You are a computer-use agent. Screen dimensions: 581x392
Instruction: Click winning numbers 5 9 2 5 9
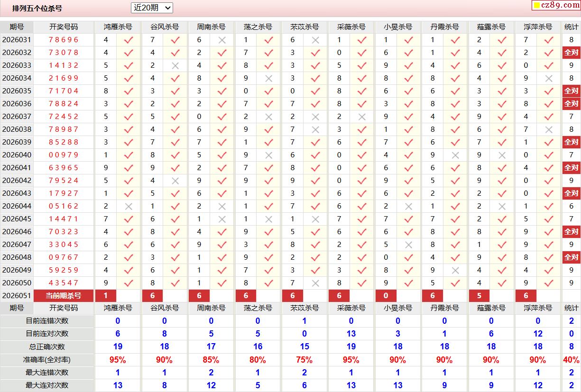point(64,270)
